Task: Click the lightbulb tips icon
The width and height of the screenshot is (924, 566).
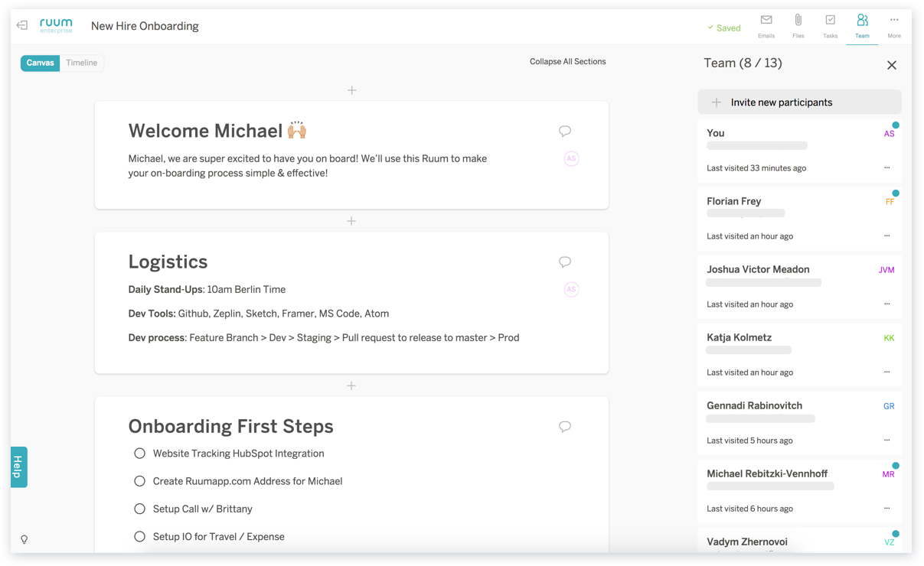Action: pyautogui.click(x=24, y=540)
